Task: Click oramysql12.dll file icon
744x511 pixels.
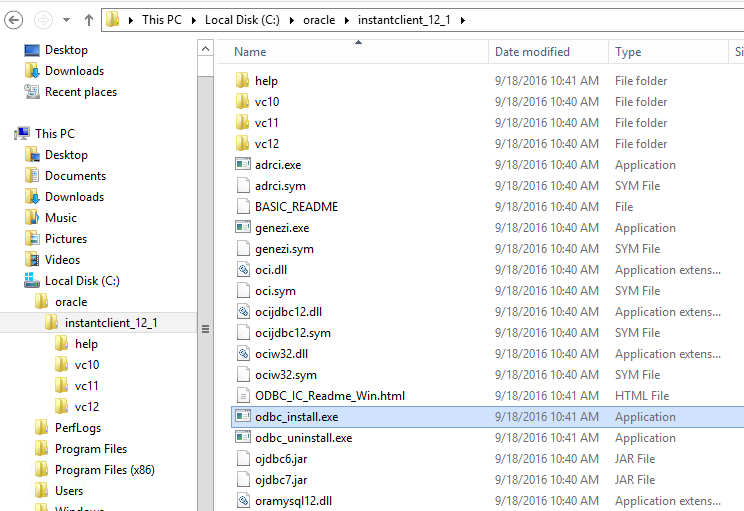Action: point(243,500)
